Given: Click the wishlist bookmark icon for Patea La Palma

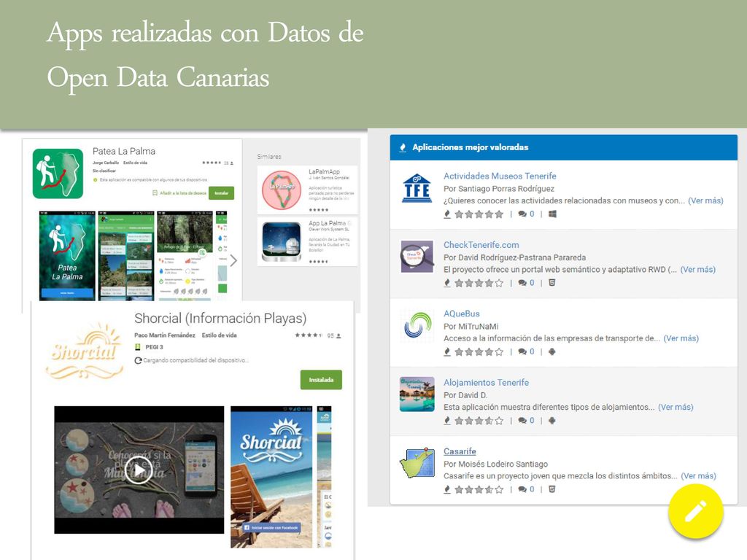Looking at the screenshot, I should coord(155,192).
